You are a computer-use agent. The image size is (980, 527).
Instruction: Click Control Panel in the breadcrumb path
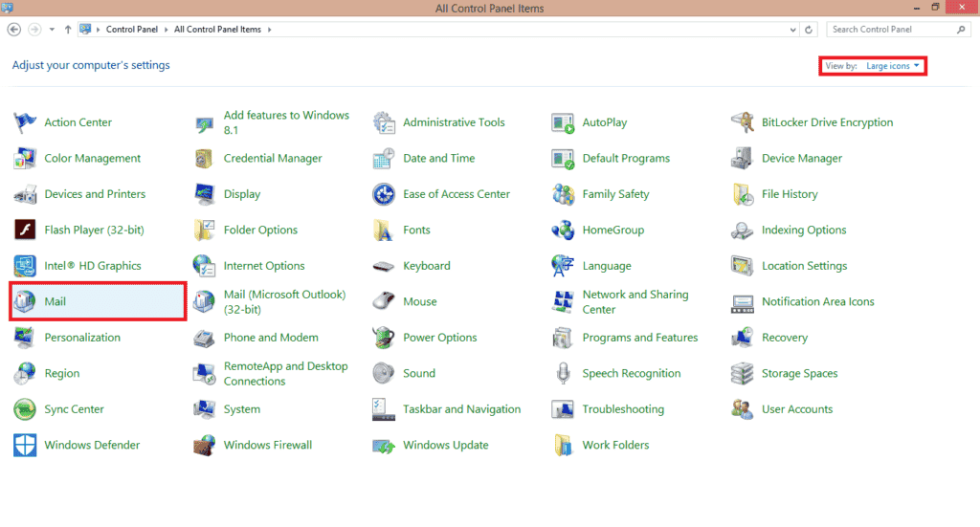click(133, 30)
